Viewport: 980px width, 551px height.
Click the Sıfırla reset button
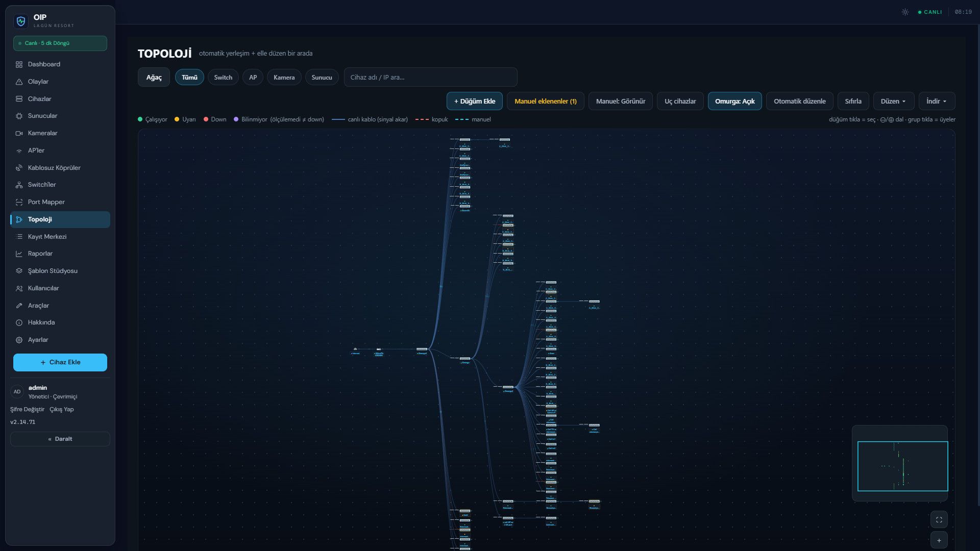click(x=853, y=101)
